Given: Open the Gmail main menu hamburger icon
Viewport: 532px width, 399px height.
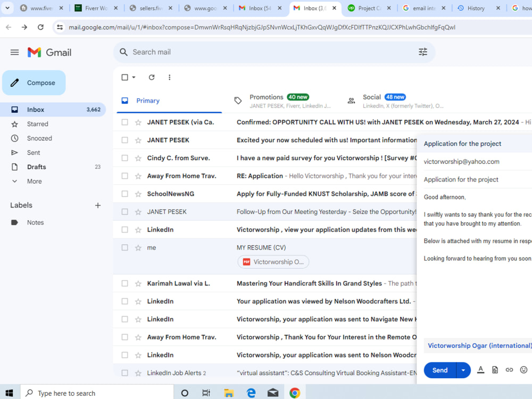Looking at the screenshot, I should click(x=14, y=52).
